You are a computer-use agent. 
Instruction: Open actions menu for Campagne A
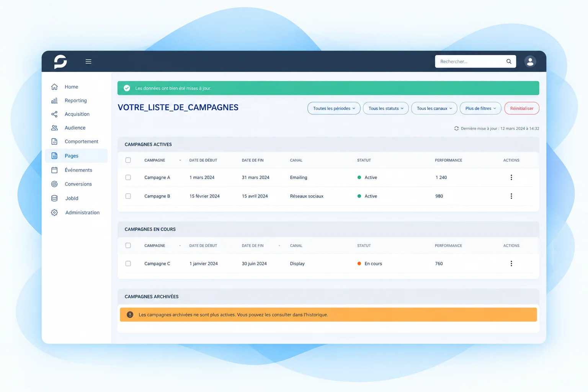[511, 177]
